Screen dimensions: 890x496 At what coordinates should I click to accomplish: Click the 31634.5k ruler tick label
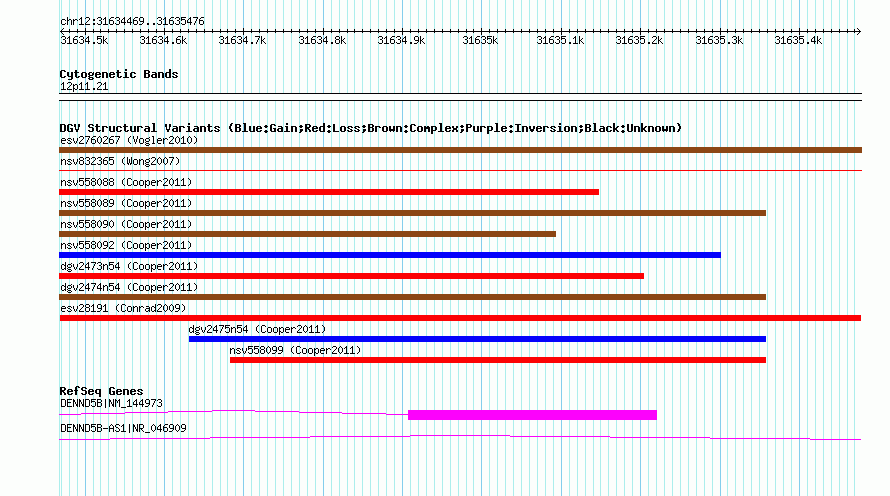tap(84, 40)
